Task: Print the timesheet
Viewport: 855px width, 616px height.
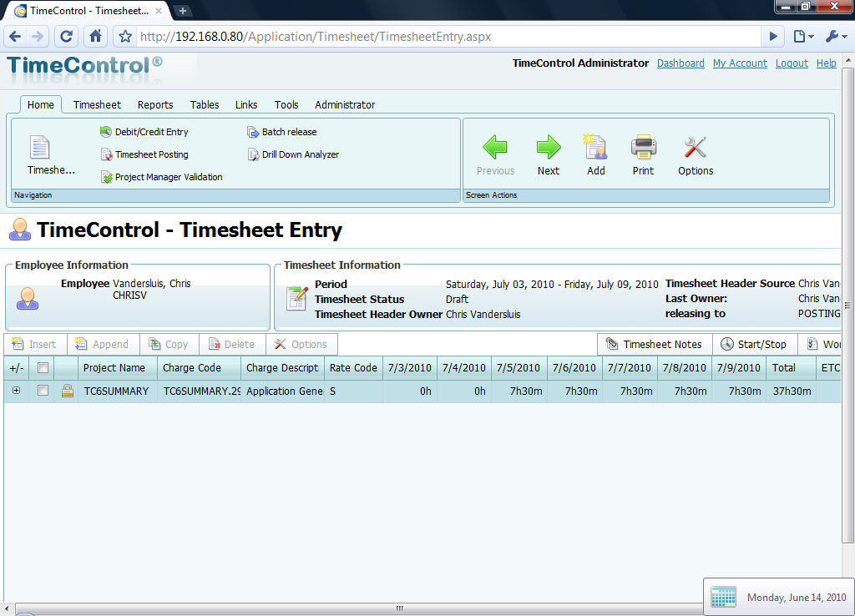Action: coord(643,155)
